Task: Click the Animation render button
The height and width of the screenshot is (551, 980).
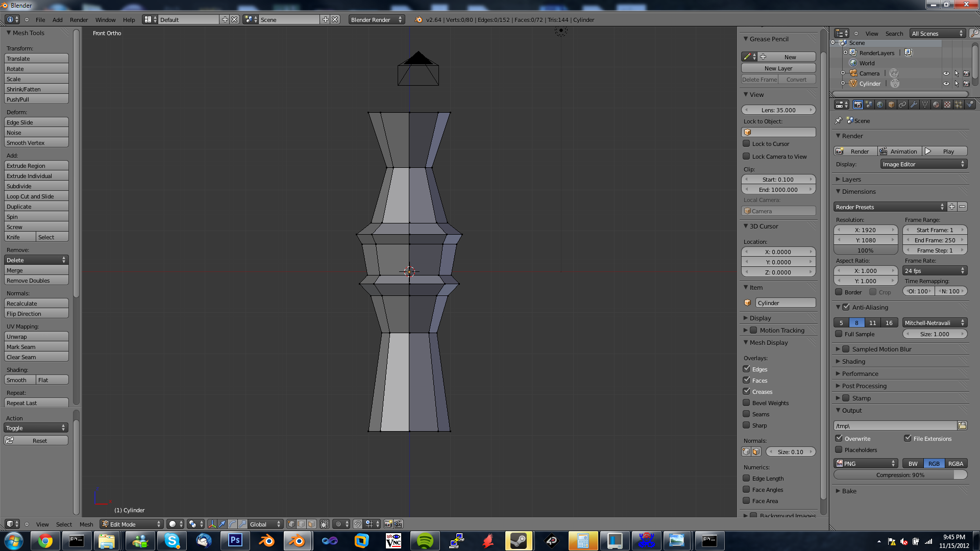Action: point(899,151)
